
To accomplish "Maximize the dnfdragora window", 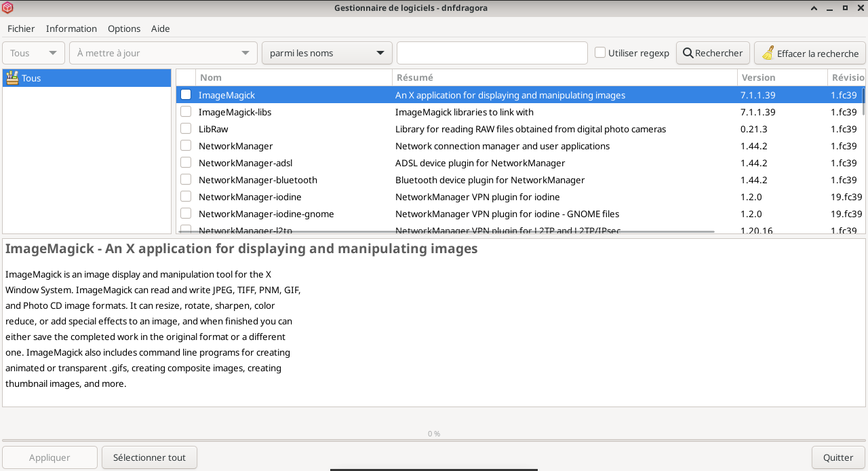I will 846,7.
